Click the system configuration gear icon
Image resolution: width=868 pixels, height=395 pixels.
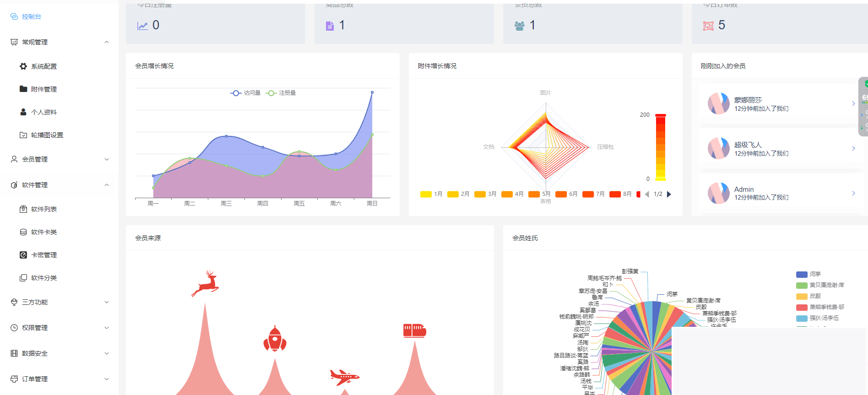point(23,66)
